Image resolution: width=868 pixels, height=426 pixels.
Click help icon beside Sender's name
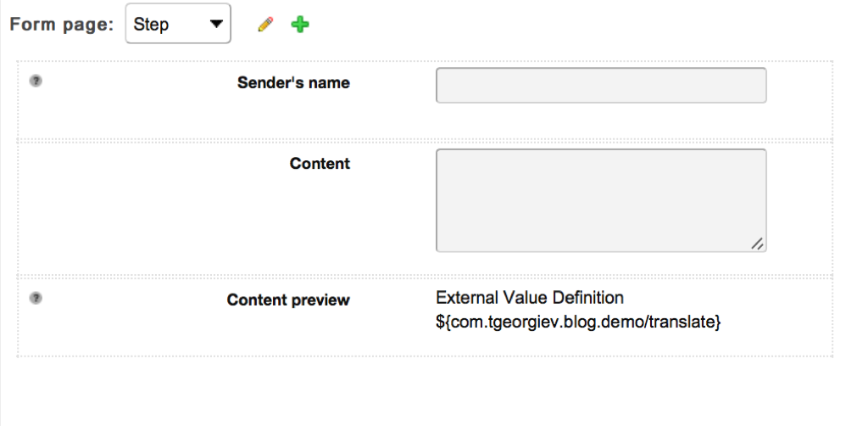(36, 81)
